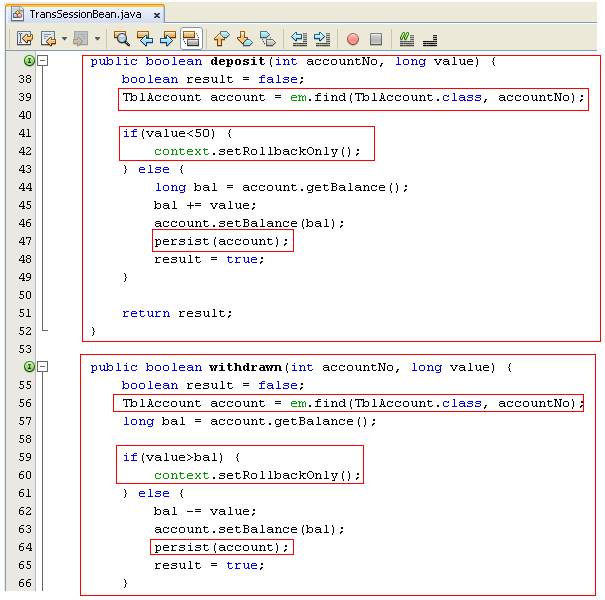The height and width of the screenshot is (600, 605).
Task: Uncomment selected lines icon
Action: tap(430, 40)
